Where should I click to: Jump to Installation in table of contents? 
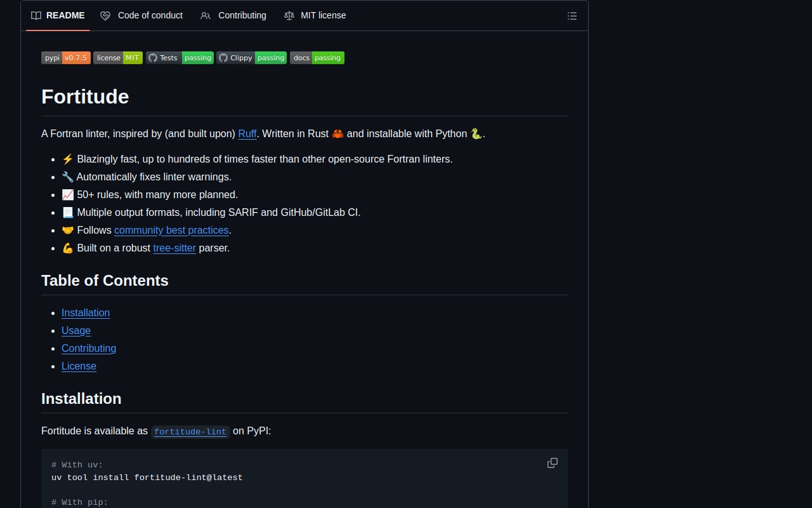click(x=86, y=312)
